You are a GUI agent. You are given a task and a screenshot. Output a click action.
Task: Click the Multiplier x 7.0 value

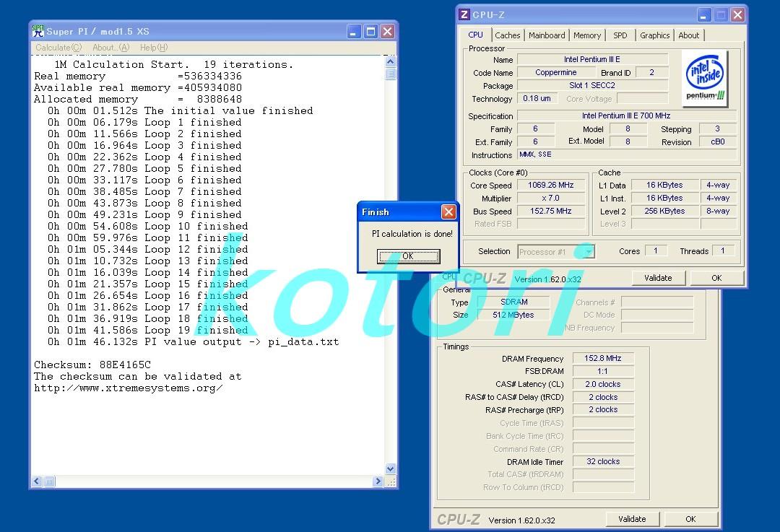[551, 198]
